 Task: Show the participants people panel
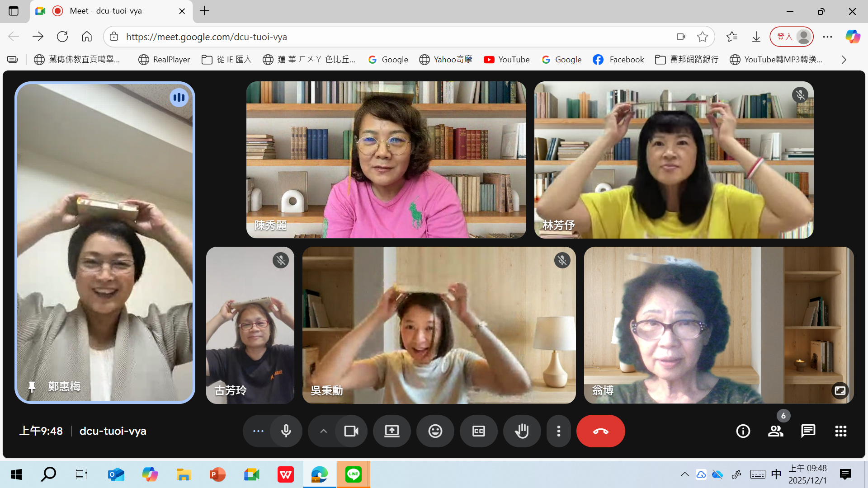775,431
